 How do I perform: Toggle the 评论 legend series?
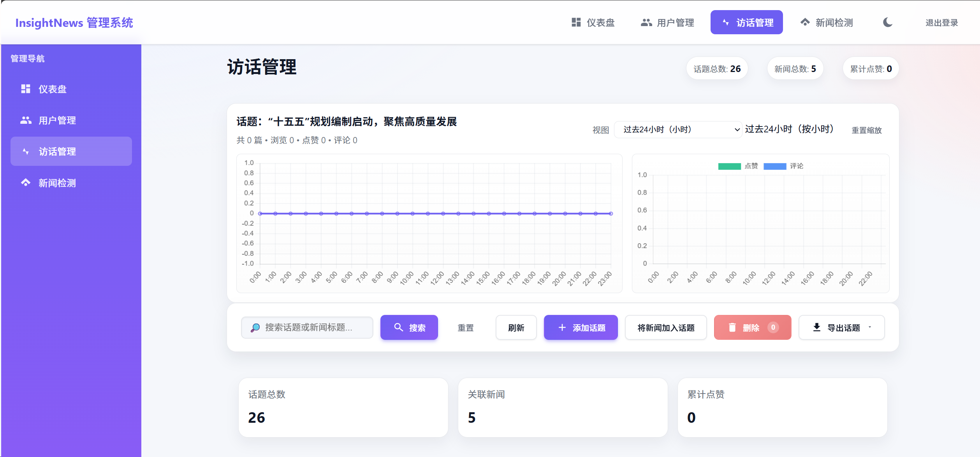click(x=783, y=166)
